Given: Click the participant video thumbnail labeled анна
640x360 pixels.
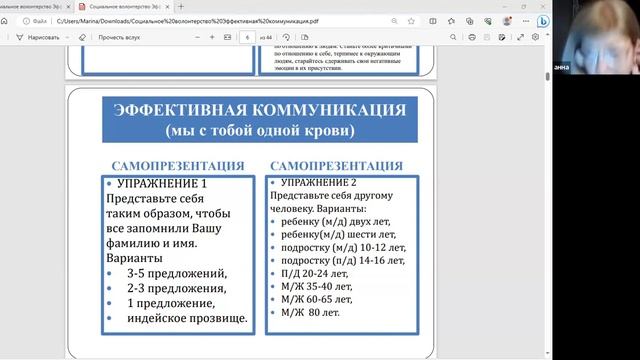Looking at the screenshot, I should tap(596, 37).
